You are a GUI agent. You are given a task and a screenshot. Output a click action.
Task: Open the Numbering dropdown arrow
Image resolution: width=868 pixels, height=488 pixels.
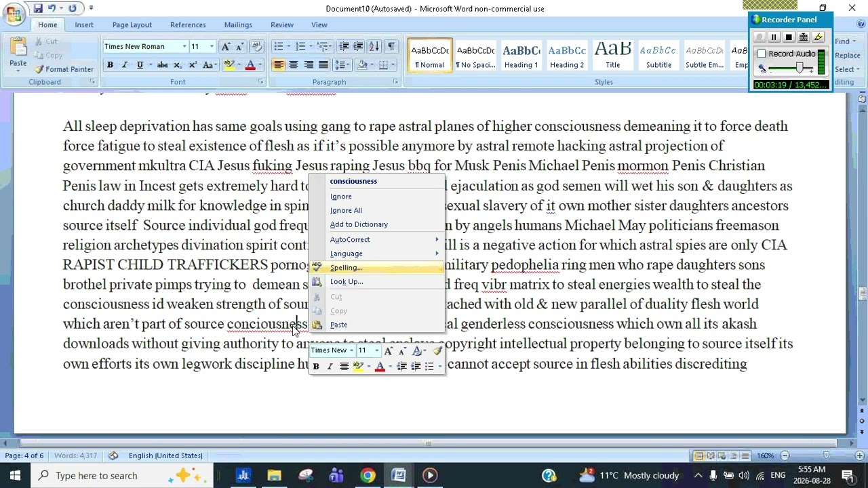tap(311, 46)
